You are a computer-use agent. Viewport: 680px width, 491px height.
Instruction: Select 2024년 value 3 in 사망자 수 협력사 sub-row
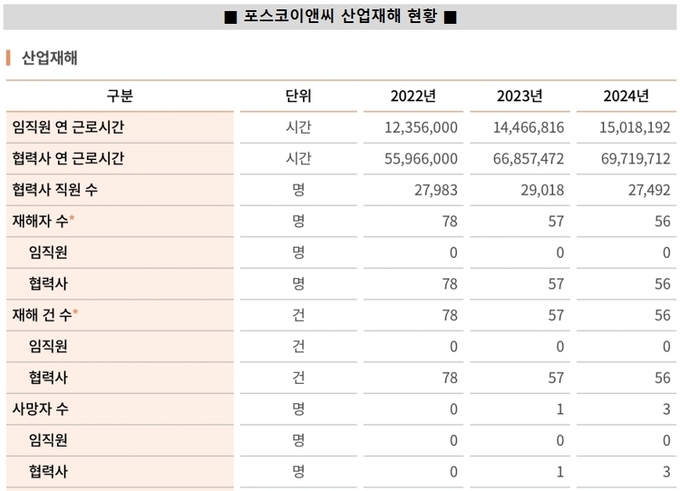tap(667, 471)
